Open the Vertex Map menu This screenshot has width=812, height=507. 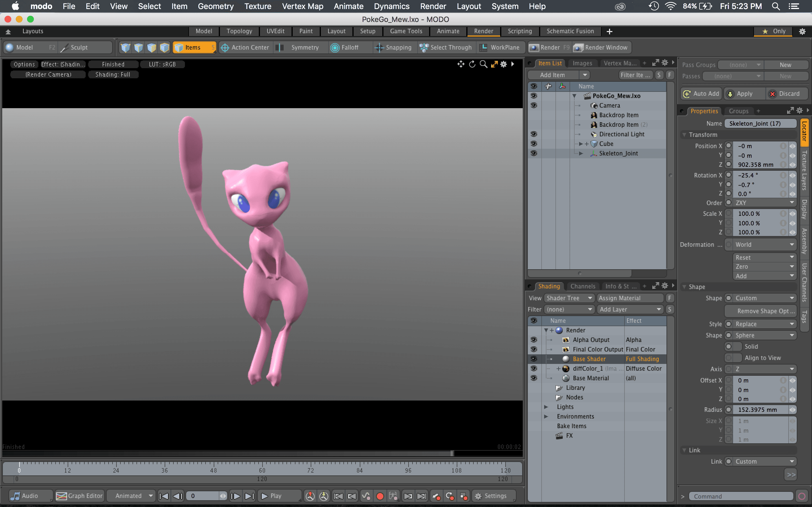(x=302, y=6)
